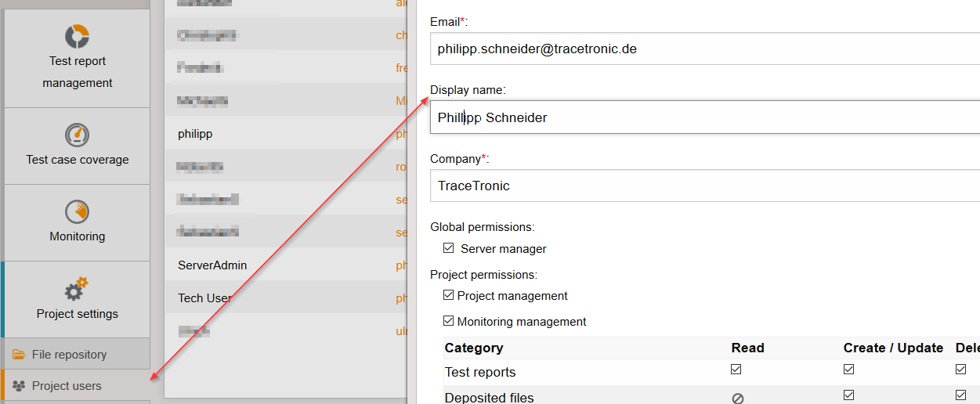
Task: Click the Deposited files read-disabled icon
Action: click(x=737, y=398)
